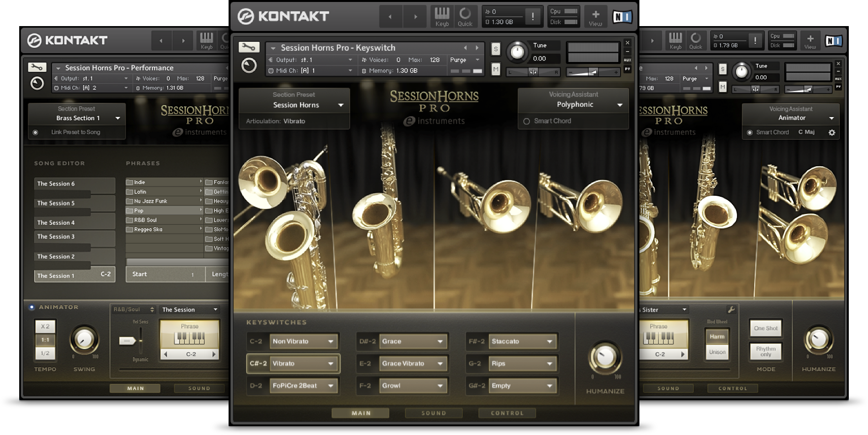Toggle the Animator switch in the Performance window
This screenshot has height=435, width=868.
[32, 307]
